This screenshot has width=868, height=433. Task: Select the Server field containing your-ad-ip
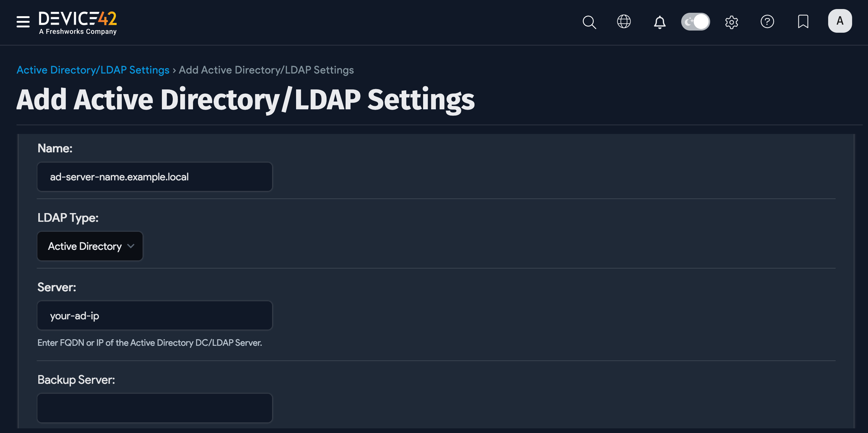(x=154, y=316)
